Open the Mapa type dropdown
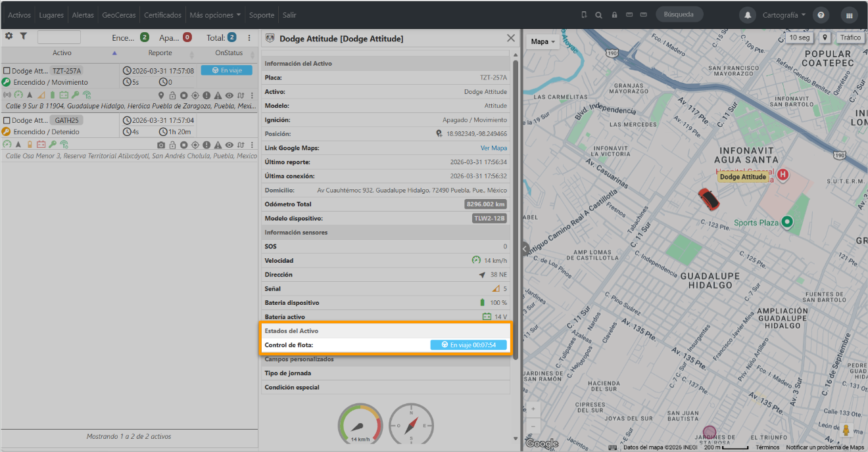The height and width of the screenshot is (452, 868). (542, 41)
